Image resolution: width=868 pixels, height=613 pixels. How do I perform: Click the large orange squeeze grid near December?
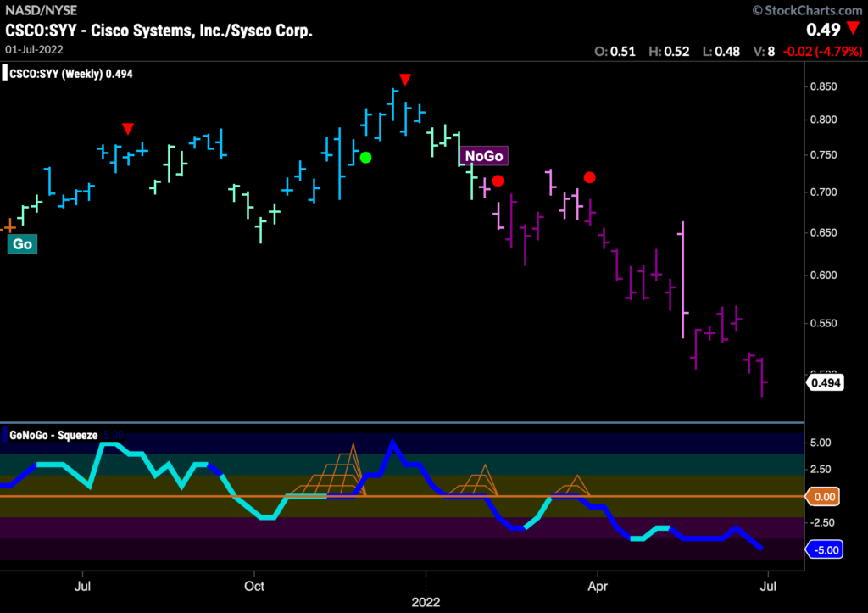pos(326,470)
